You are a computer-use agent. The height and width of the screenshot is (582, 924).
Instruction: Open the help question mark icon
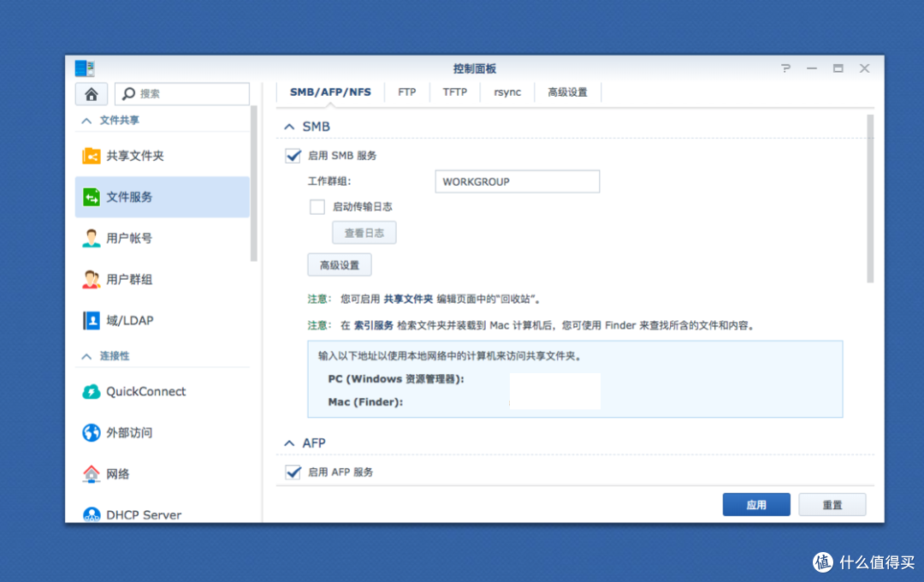[785, 68]
